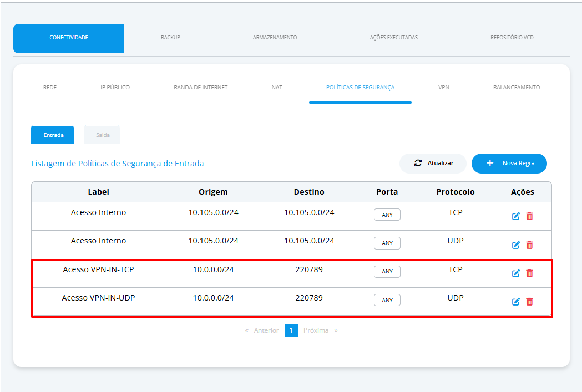Select Políticas de Segurança sub-tab
Viewport: 582px width, 392px height.
(x=360, y=88)
